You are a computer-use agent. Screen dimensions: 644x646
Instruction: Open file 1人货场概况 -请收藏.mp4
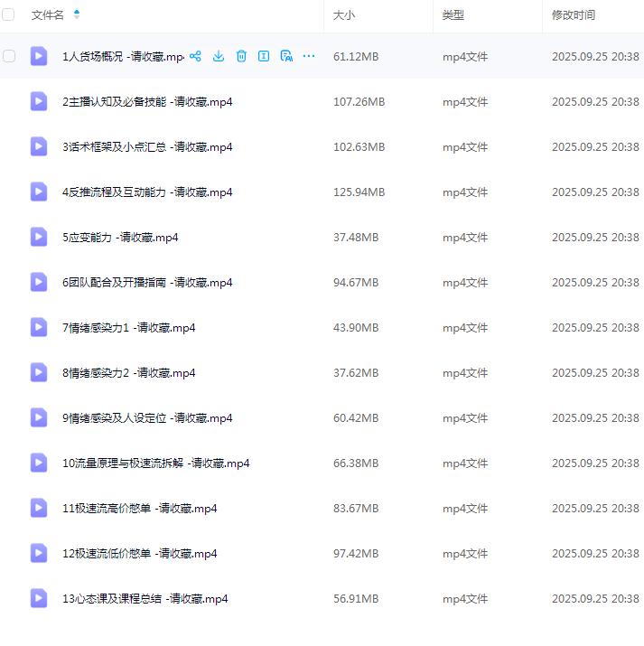point(123,56)
